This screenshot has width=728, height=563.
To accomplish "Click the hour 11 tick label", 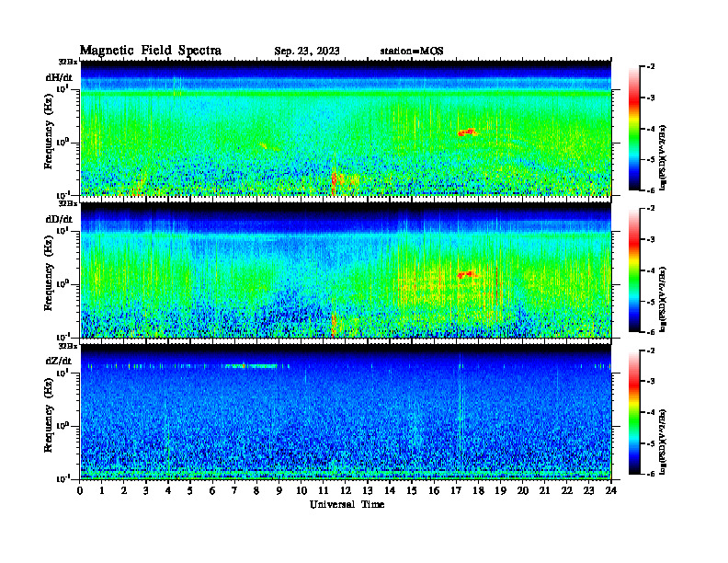I will [x=324, y=490].
